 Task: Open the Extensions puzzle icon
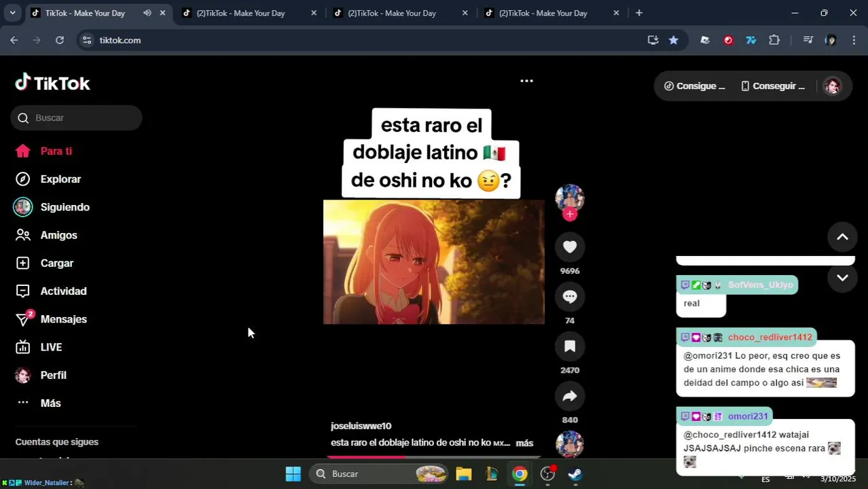click(x=774, y=40)
